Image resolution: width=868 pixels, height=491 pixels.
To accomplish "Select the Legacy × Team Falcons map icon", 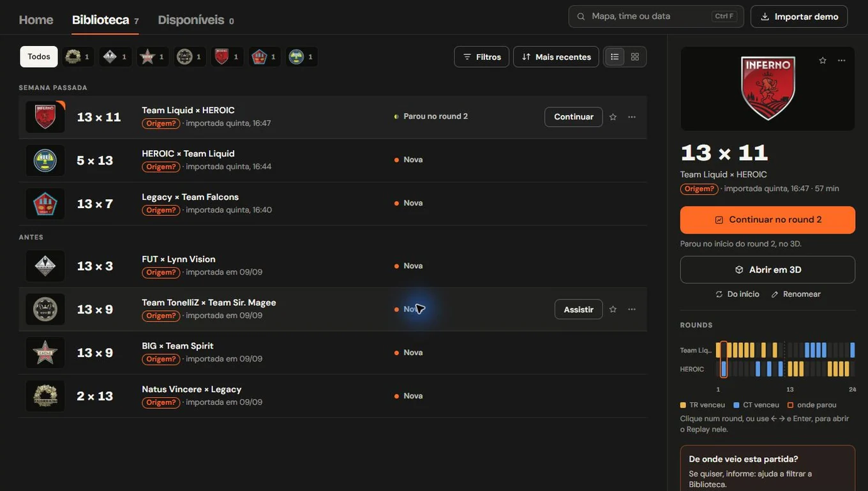I will coord(45,204).
